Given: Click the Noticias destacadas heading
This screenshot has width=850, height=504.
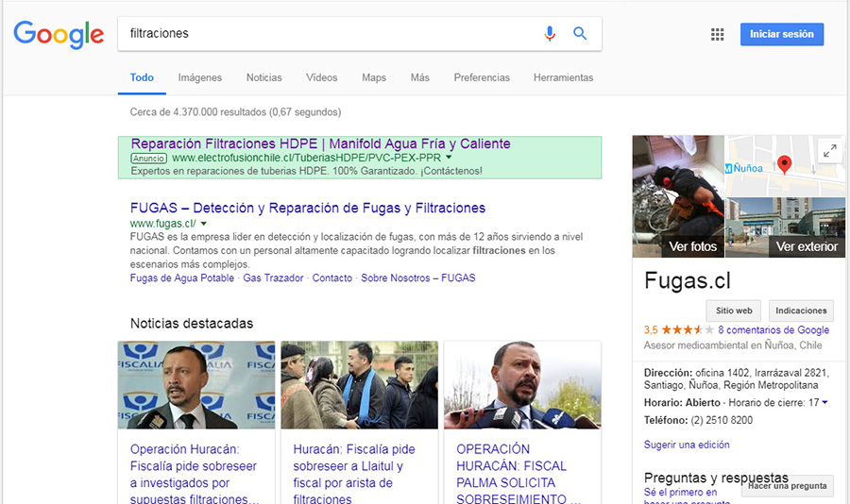Looking at the screenshot, I should 192,323.
